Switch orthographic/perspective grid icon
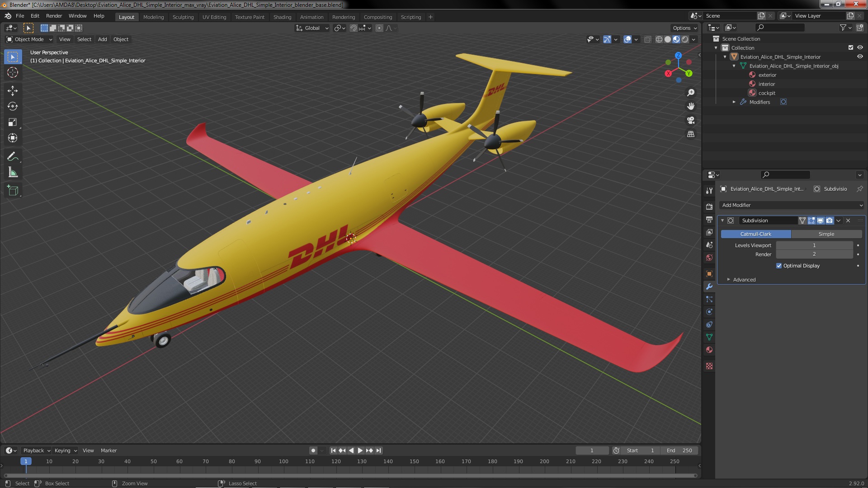This screenshot has height=488, width=868. click(691, 134)
